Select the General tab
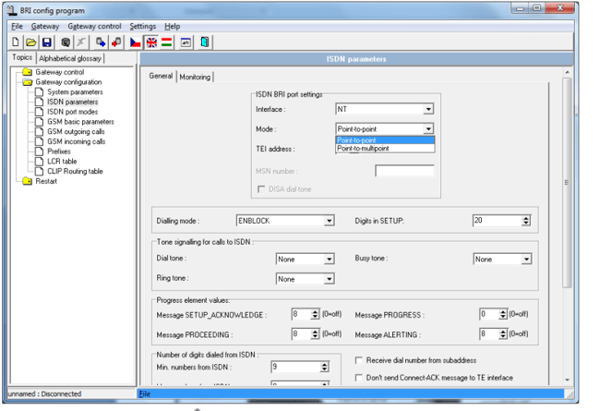This screenshot has width=600, height=411. click(161, 76)
